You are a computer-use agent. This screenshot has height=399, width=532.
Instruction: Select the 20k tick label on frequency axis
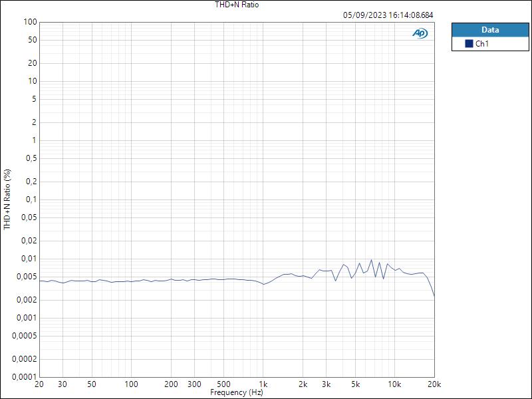[434, 384]
